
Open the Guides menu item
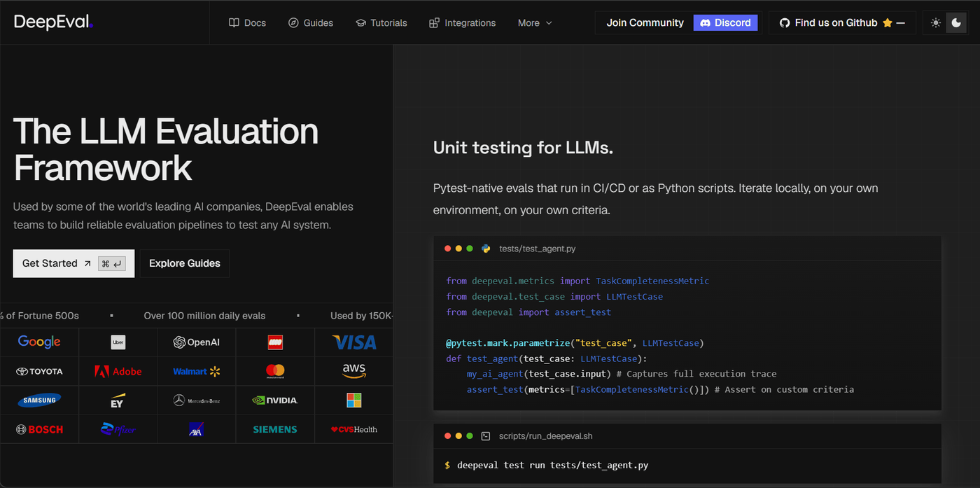[311, 23]
